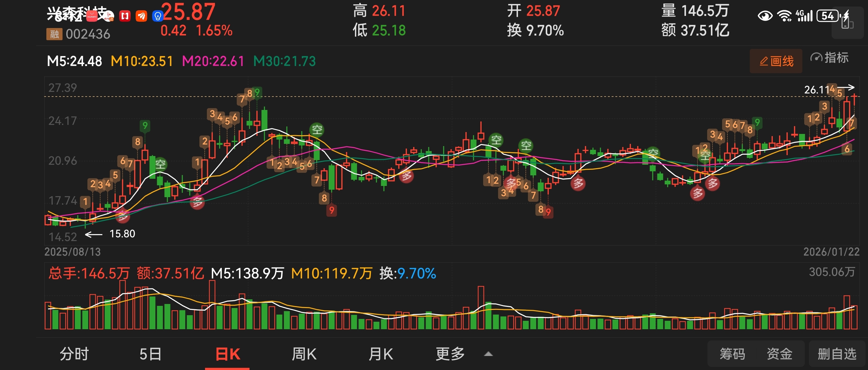Click the Huawei AppGallery notification icon
The image size is (868, 370).
pos(92,16)
